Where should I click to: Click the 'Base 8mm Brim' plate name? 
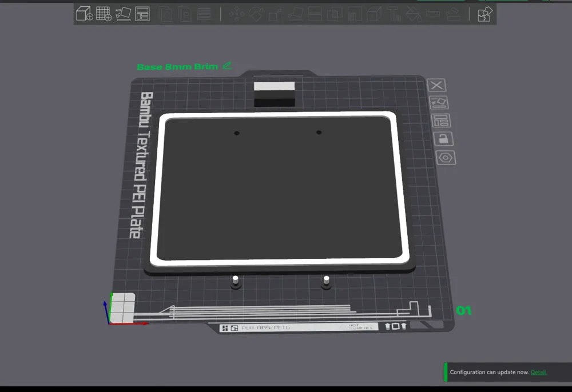pyautogui.click(x=177, y=67)
